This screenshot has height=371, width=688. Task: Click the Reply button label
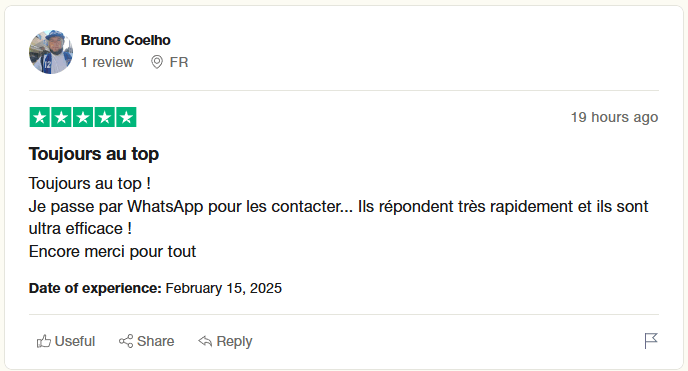pyautogui.click(x=234, y=341)
